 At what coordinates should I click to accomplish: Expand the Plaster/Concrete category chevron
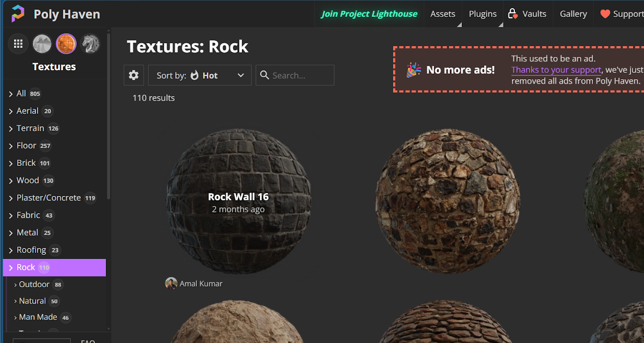tap(11, 198)
